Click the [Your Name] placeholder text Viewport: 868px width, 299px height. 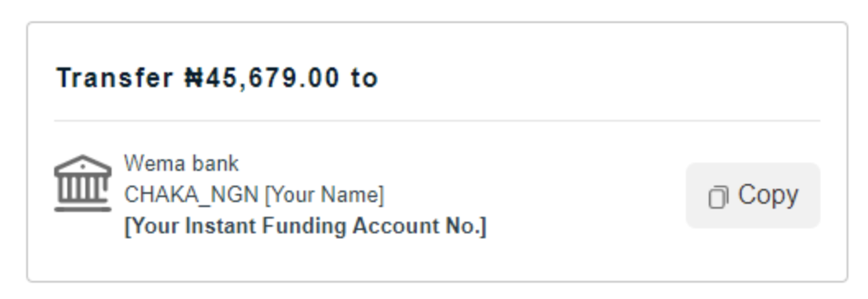(x=324, y=195)
